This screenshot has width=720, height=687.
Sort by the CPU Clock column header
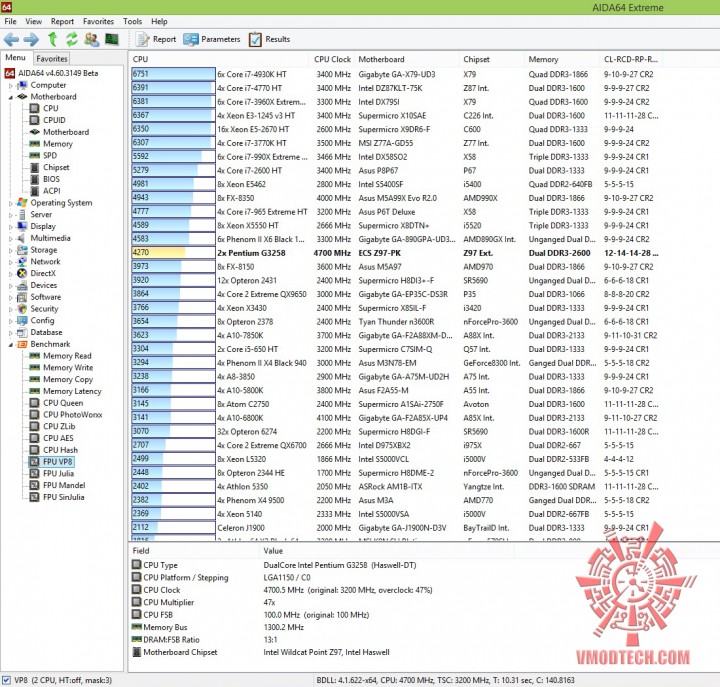(x=332, y=59)
